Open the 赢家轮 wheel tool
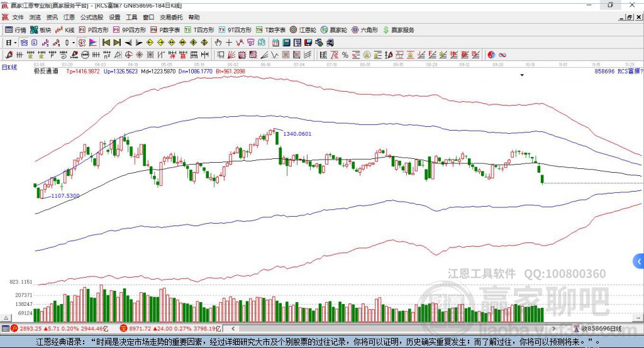This screenshot has width=644, height=348. click(x=334, y=30)
